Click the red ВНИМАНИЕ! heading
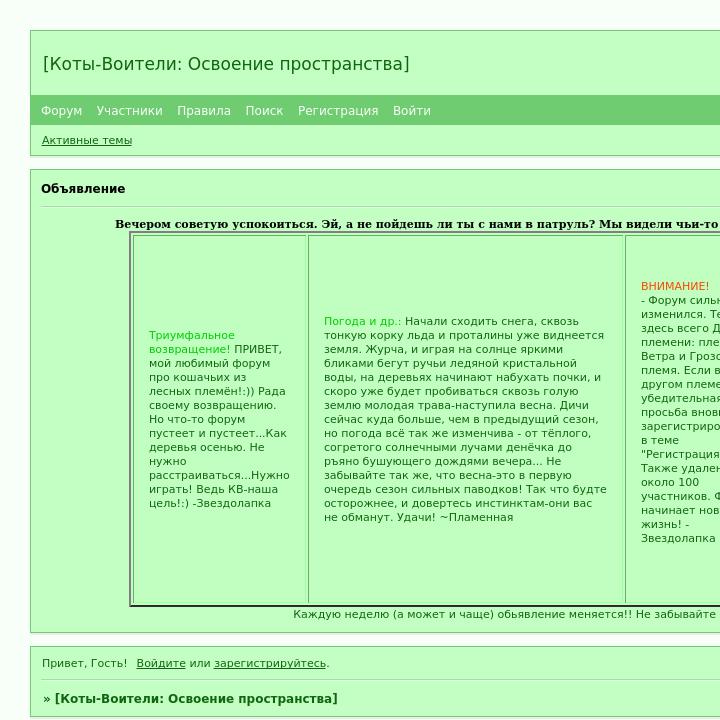 (x=675, y=286)
